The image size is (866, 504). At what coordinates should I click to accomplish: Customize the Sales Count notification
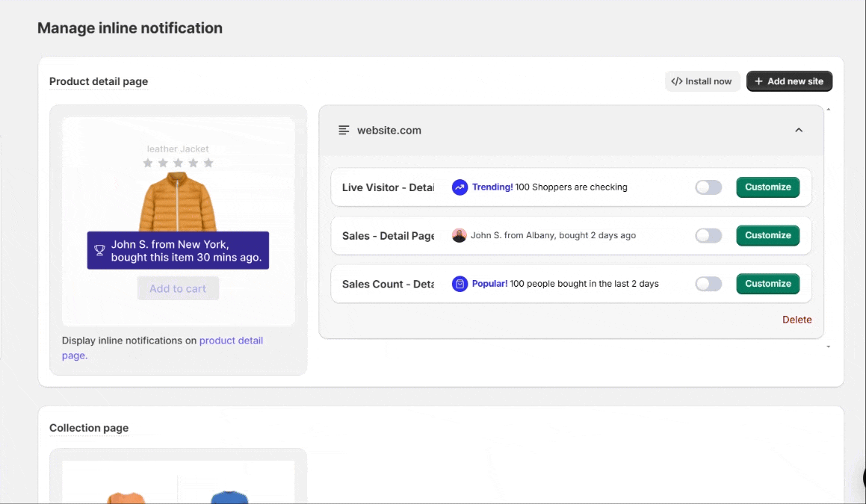point(768,284)
